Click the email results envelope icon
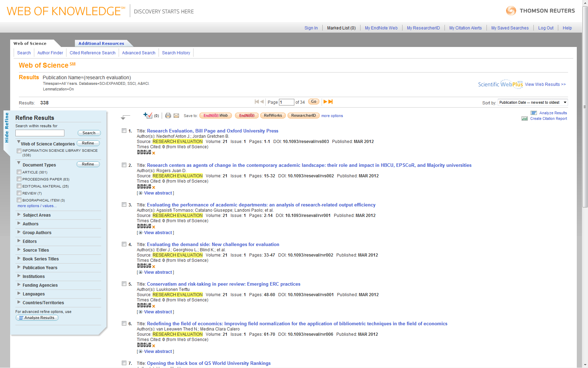 point(176,116)
